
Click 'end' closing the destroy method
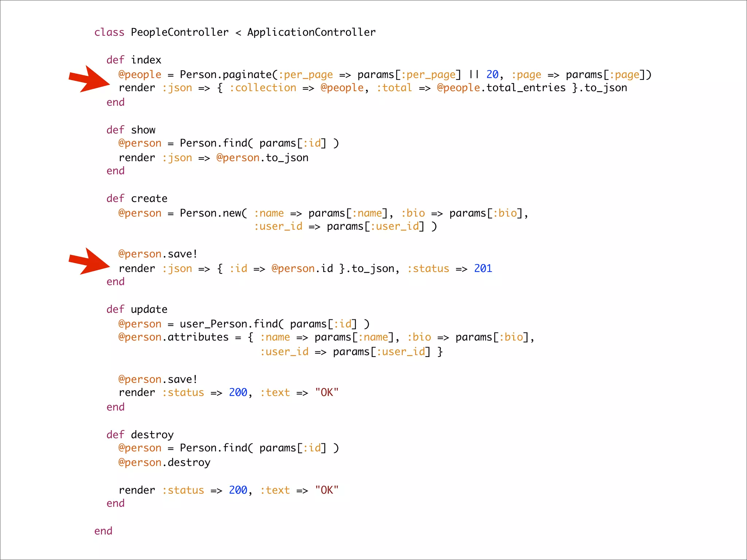[116, 503]
